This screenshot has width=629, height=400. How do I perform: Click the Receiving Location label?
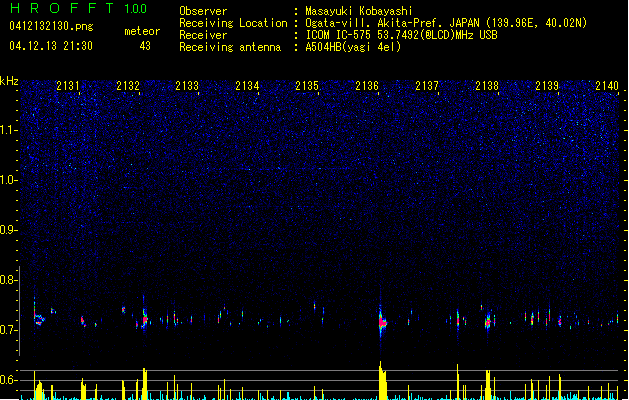(233, 23)
